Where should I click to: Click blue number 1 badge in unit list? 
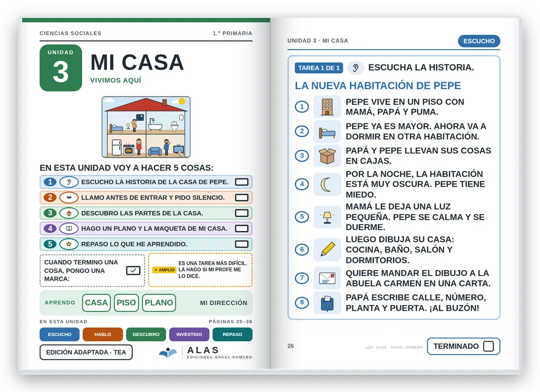(50, 182)
